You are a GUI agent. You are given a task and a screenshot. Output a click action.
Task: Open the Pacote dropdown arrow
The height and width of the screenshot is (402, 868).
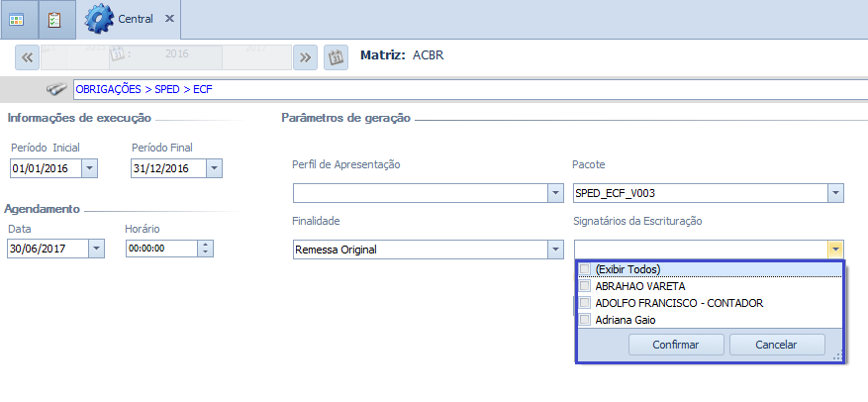click(835, 192)
